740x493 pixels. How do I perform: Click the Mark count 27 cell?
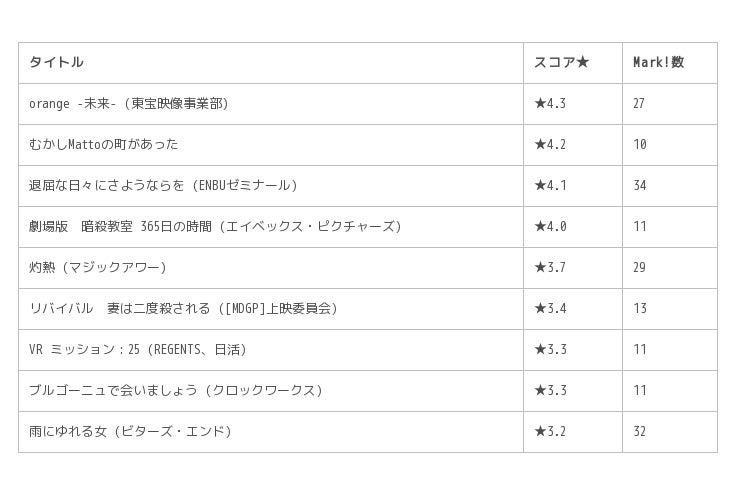[x=640, y=103]
